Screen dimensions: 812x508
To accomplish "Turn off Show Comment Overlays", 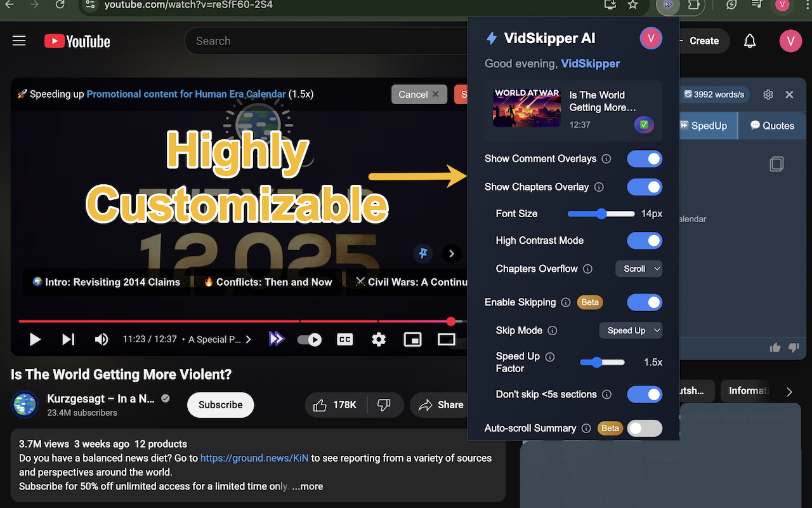I will pyautogui.click(x=644, y=159).
